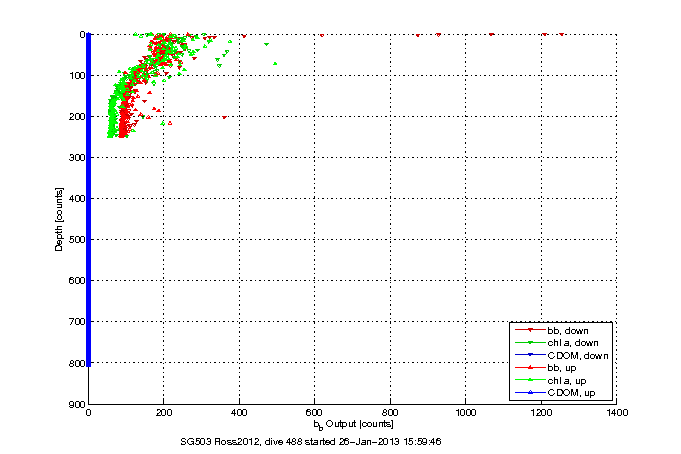The width and height of the screenshot is (681, 454).
Task: Click the red outlier marker near depth 200
Action: (224, 117)
